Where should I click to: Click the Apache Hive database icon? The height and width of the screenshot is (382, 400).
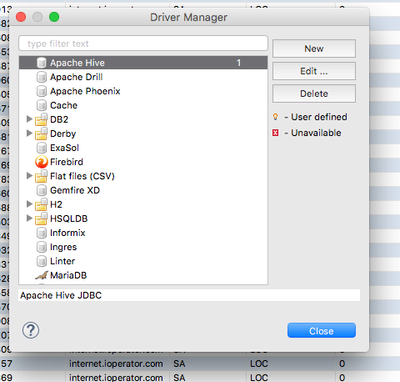(41, 63)
